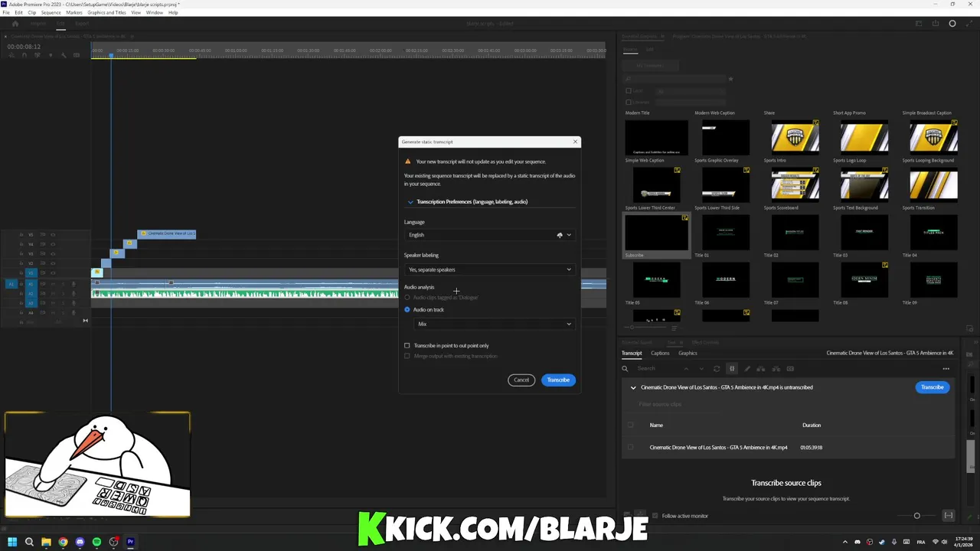Screen dimensions: 980x551
Task: Click the 01:05:39:18 duration value
Action: 812,448
